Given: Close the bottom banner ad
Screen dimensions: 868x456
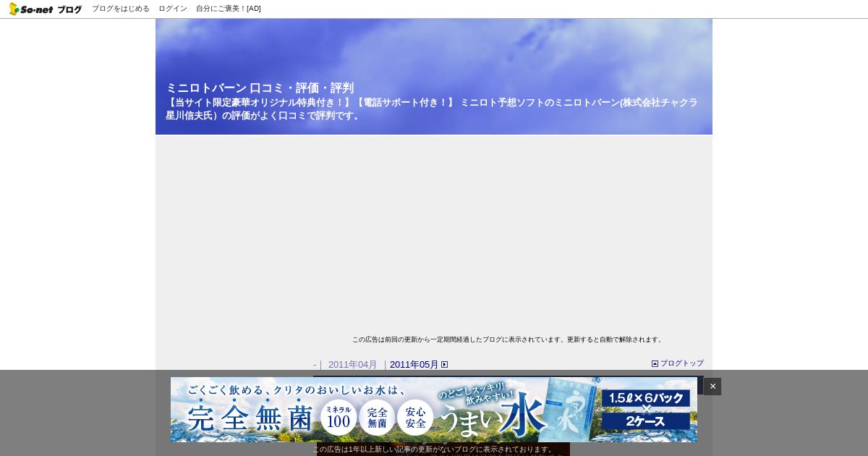Looking at the screenshot, I should (712, 387).
